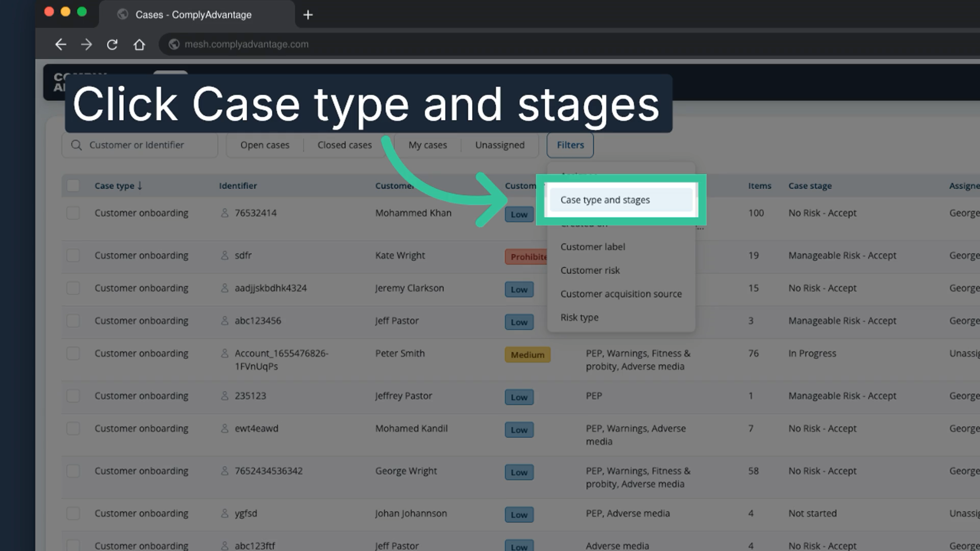The height and width of the screenshot is (551, 980).
Task: Check the row for Mohammed Khan
Action: coord(73,213)
